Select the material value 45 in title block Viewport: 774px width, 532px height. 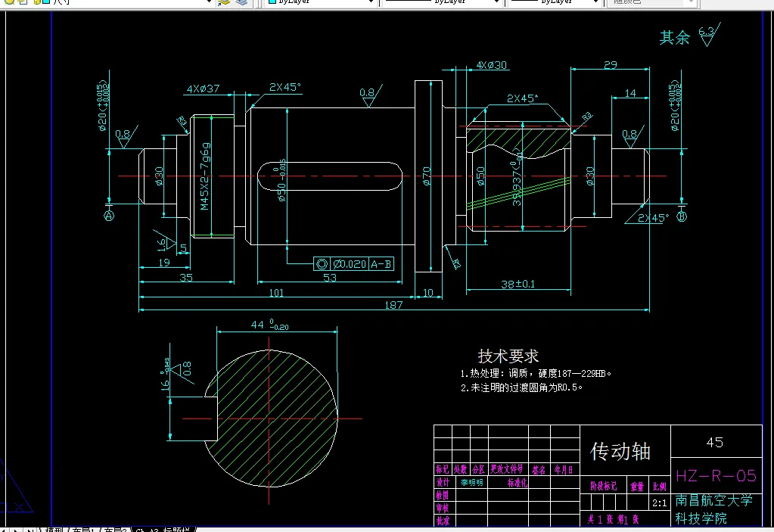click(715, 442)
